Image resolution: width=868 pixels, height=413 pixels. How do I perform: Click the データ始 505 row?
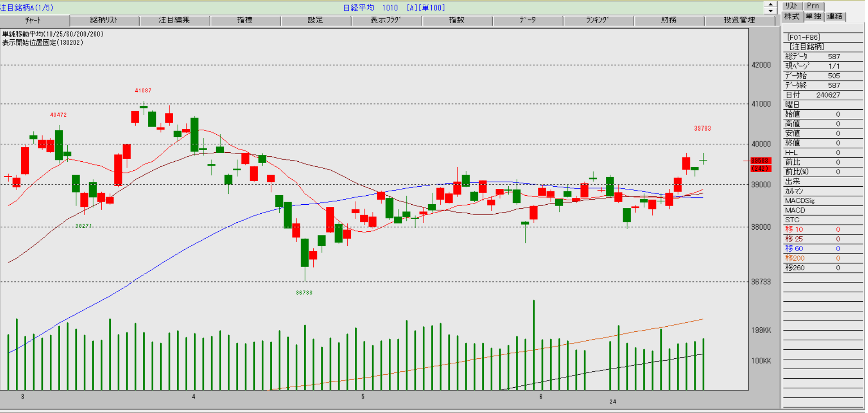823,76
